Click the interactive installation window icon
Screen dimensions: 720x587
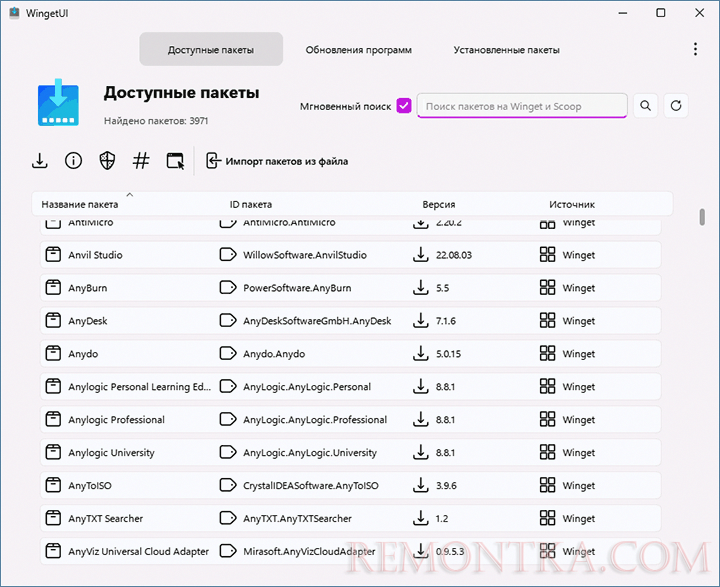175,161
